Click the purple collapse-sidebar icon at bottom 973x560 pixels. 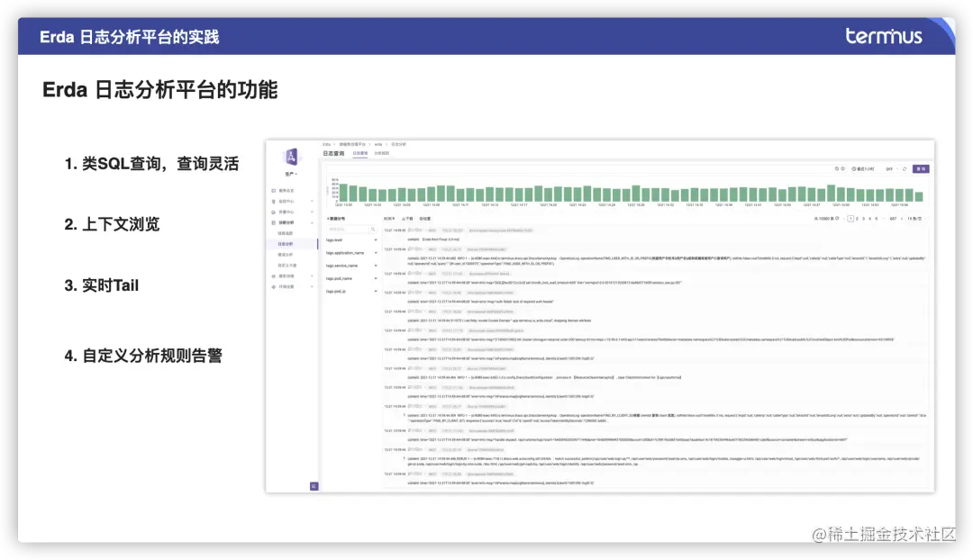[314, 486]
